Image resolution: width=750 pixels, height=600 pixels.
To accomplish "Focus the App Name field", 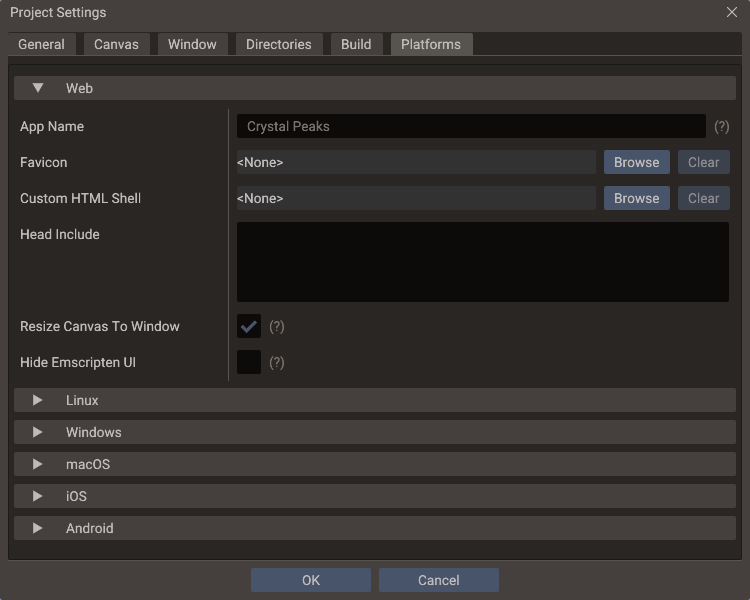I will pos(471,126).
